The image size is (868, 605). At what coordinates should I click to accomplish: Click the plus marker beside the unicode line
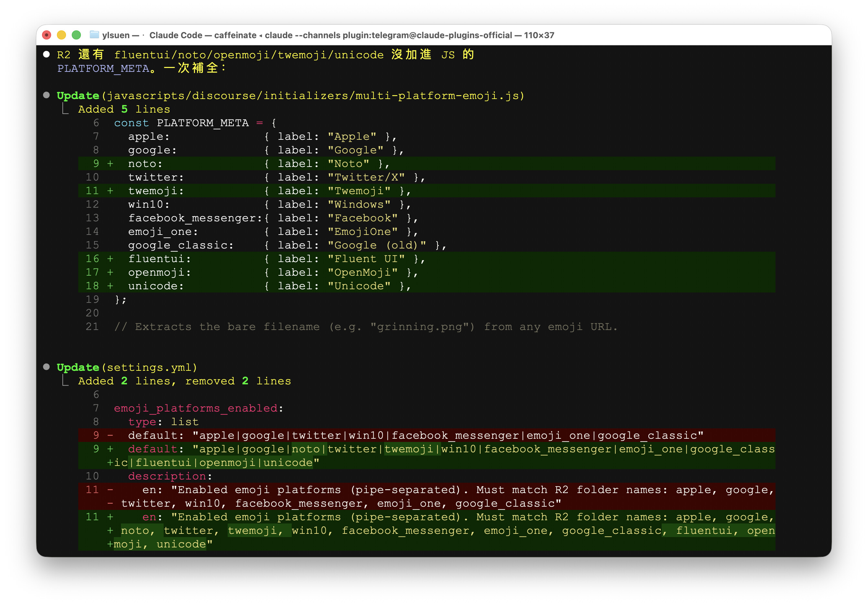coord(110,286)
